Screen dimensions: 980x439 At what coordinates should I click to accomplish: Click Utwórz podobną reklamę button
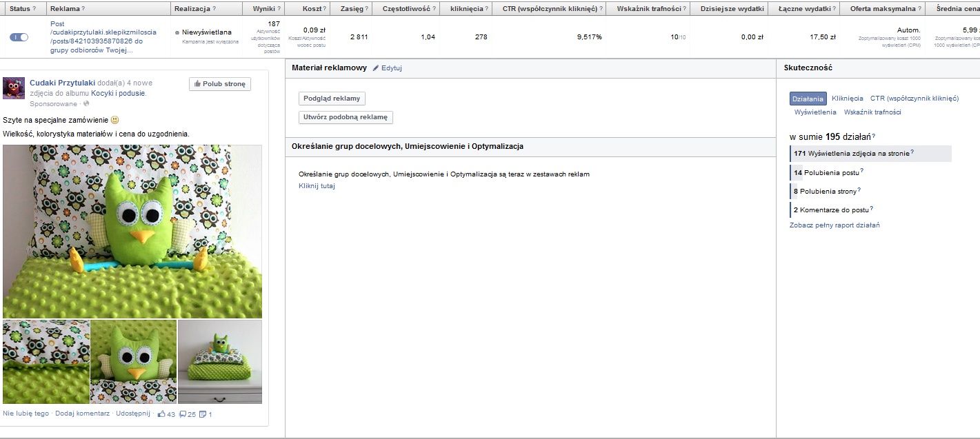coord(346,117)
